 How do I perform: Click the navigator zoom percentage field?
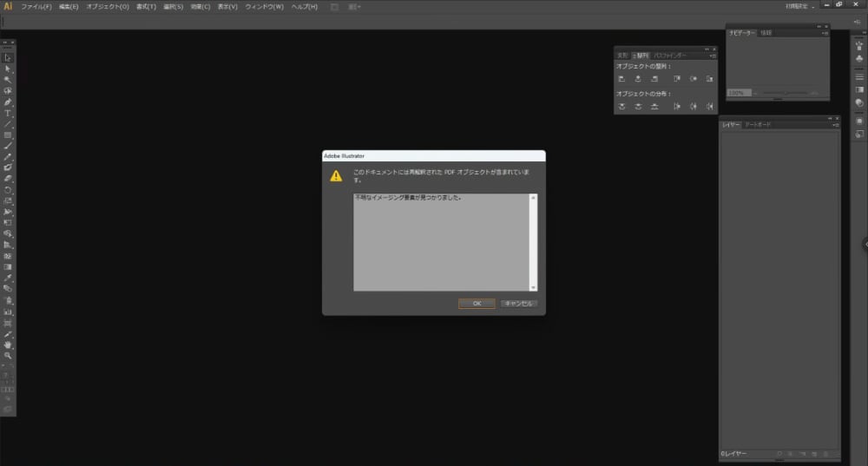point(737,92)
